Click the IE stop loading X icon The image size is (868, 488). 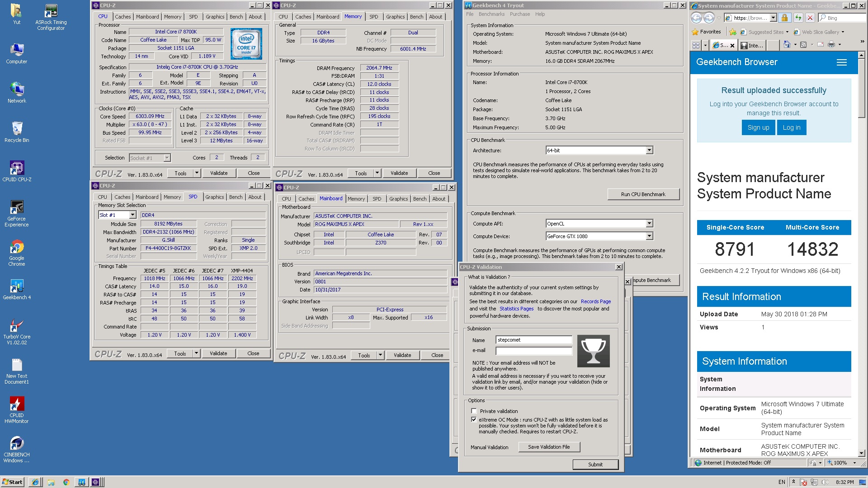tap(810, 18)
